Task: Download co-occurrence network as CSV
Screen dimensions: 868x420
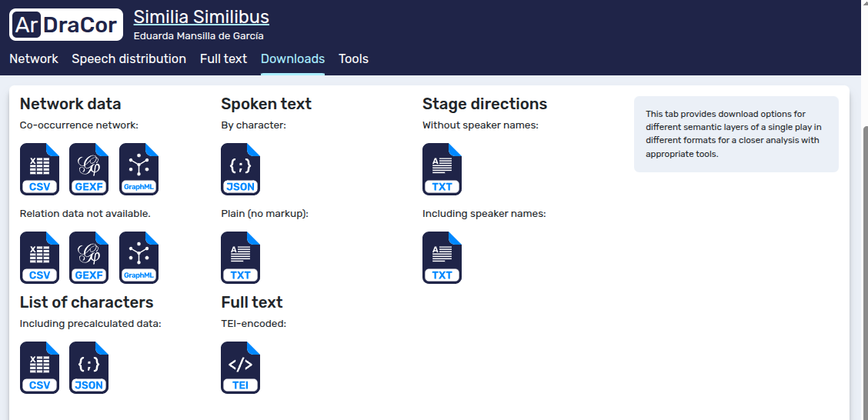Action: [39, 169]
